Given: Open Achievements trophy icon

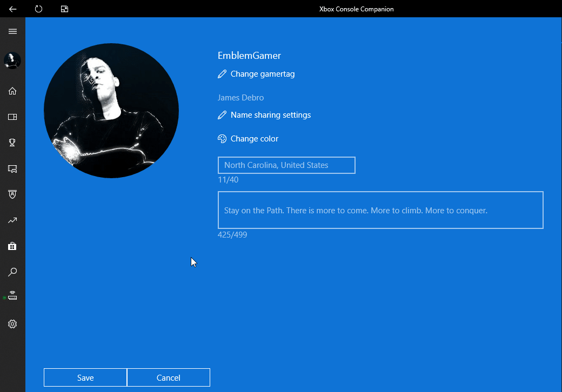Looking at the screenshot, I should tap(12, 143).
